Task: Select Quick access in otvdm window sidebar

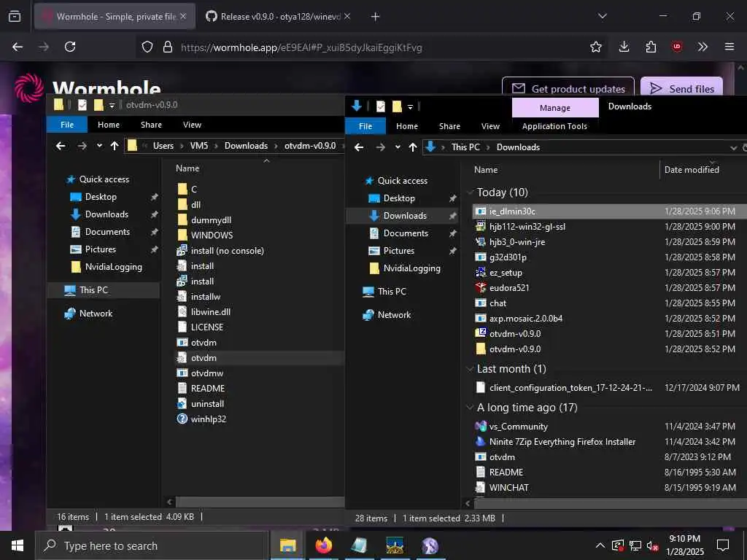Action: pyautogui.click(x=104, y=179)
